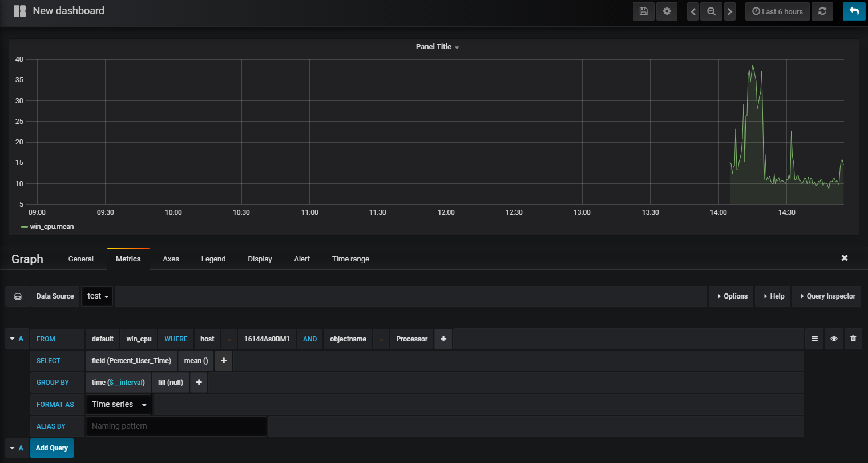Open dashboard settings gear icon
Screen dimensions: 868x463
coord(667,11)
